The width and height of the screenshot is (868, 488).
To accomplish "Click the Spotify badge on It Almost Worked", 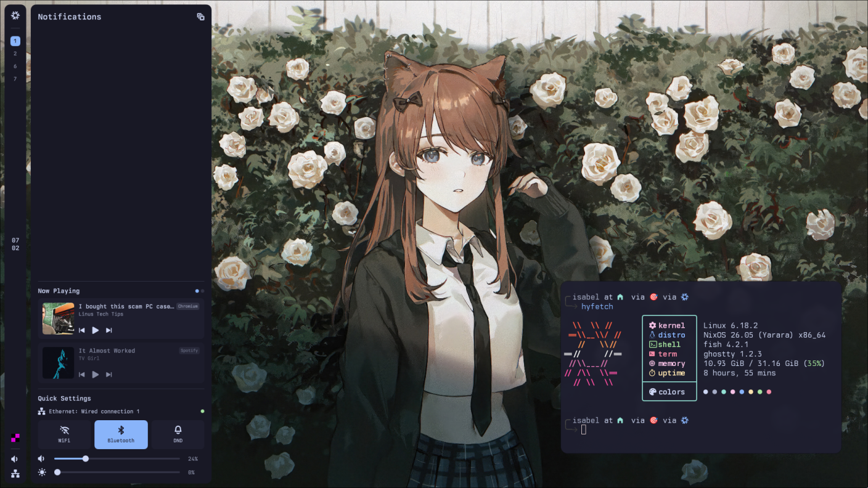I will point(189,350).
